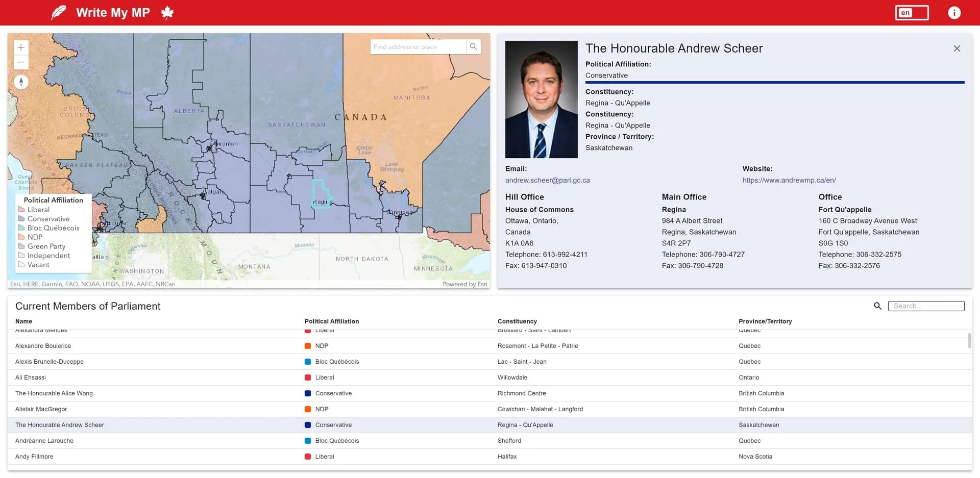The height and width of the screenshot is (478, 980).
Task: Click the Independent legend swatch
Action: pos(21,255)
